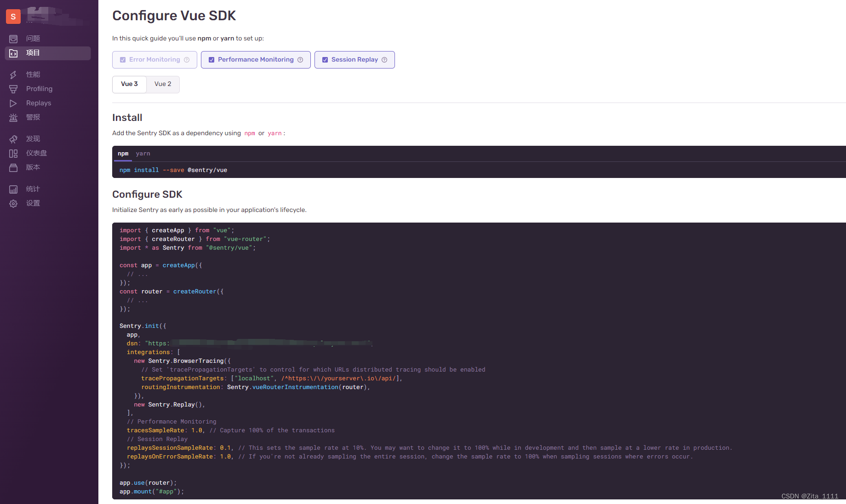This screenshot has width=846, height=504.
Task: Click the app.mount("#app"); code line
Action: click(152, 492)
